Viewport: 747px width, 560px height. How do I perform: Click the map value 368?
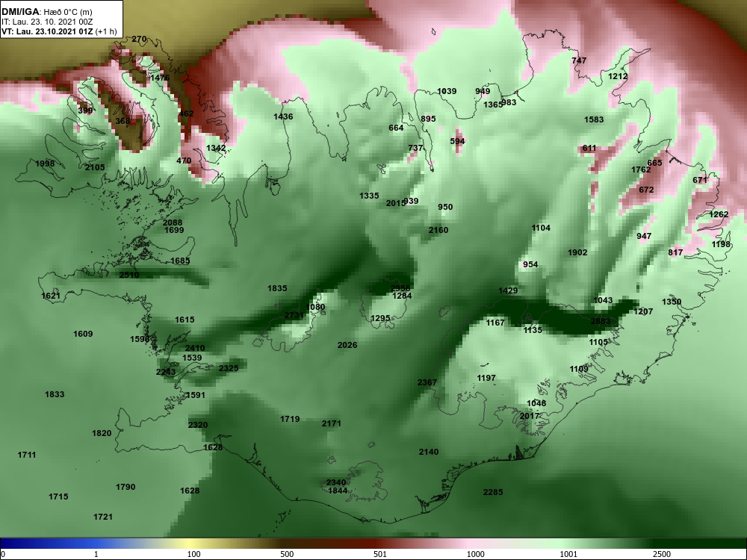[x=123, y=121]
